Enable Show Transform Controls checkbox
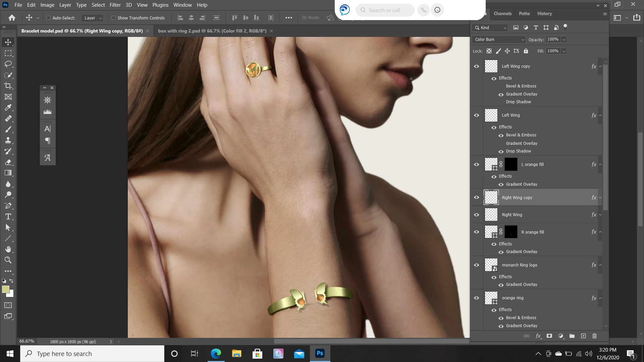This screenshot has height=362, width=644. pos(114,18)
